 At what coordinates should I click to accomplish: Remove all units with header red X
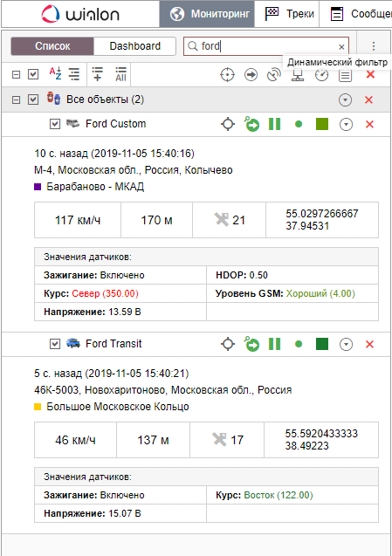click(370, 74)
